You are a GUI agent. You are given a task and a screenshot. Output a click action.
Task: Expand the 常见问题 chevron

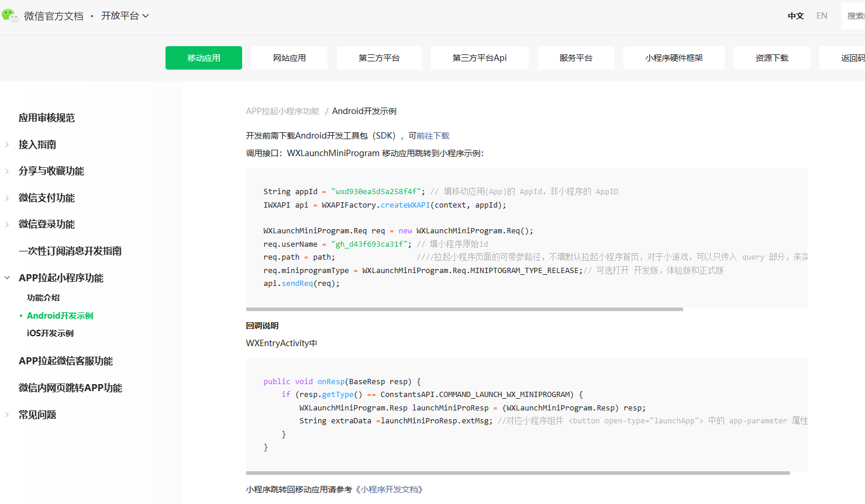[x=7, y=415]
